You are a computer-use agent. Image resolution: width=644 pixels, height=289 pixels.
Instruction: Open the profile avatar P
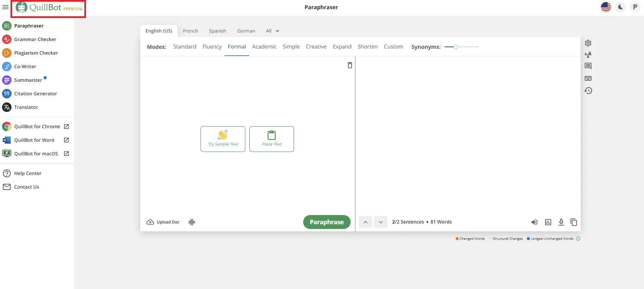[x=635, y=7]
